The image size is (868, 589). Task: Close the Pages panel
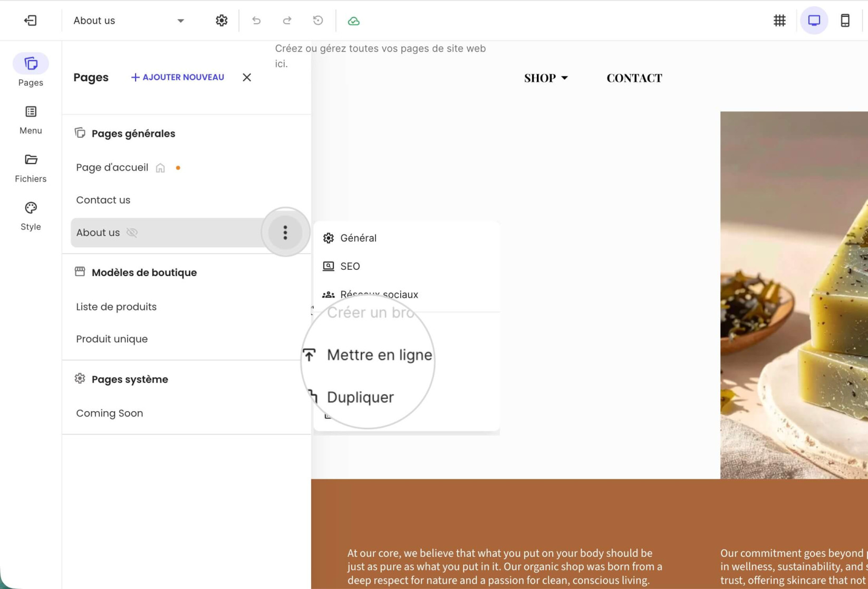pyautogui.click(x=247, y=77)
